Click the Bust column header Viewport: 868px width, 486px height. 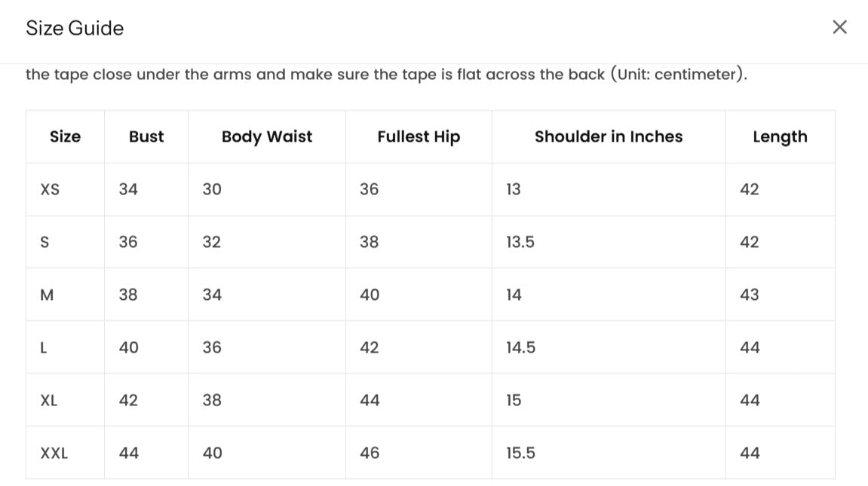click(146, 137)
